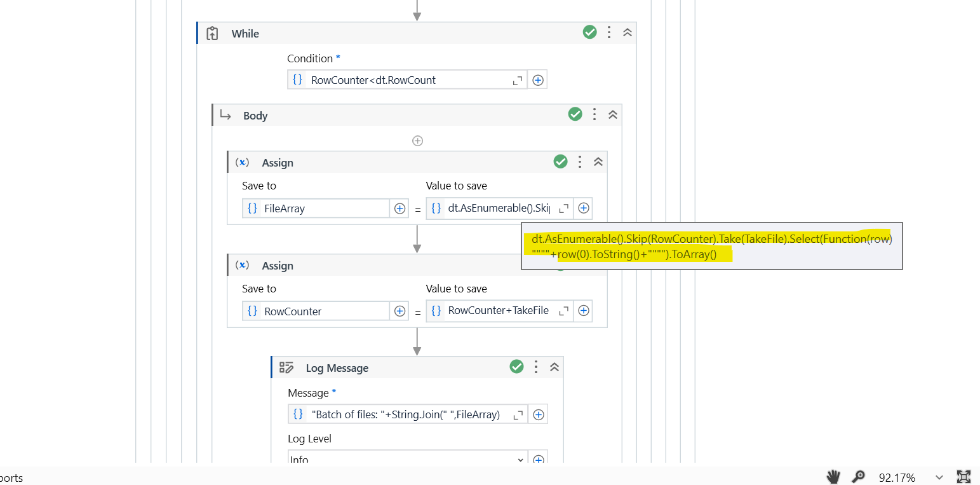
Task: Click the plus beside the Message field
Action: (x=539, y=414)
